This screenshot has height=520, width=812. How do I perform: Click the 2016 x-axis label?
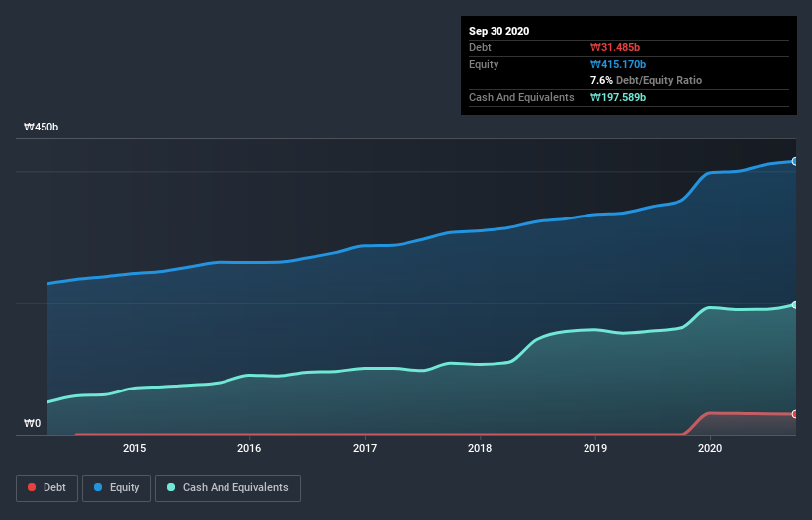point(249,448)
